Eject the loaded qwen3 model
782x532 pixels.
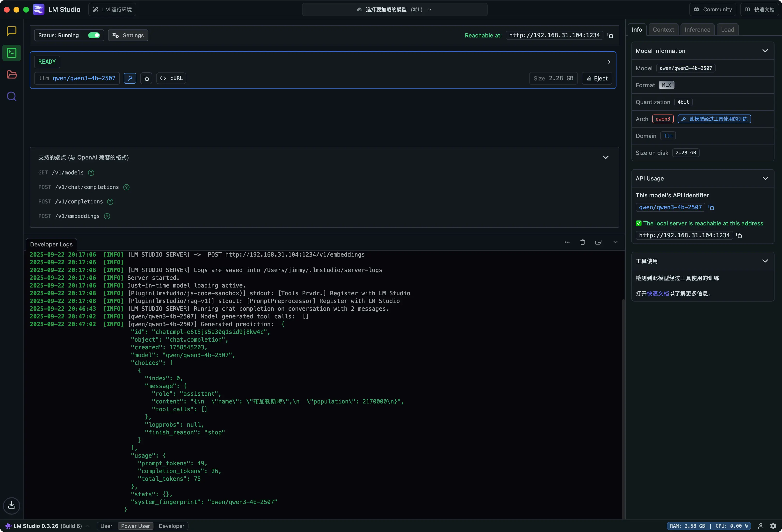pyautogui.click(x=597, y=79)
